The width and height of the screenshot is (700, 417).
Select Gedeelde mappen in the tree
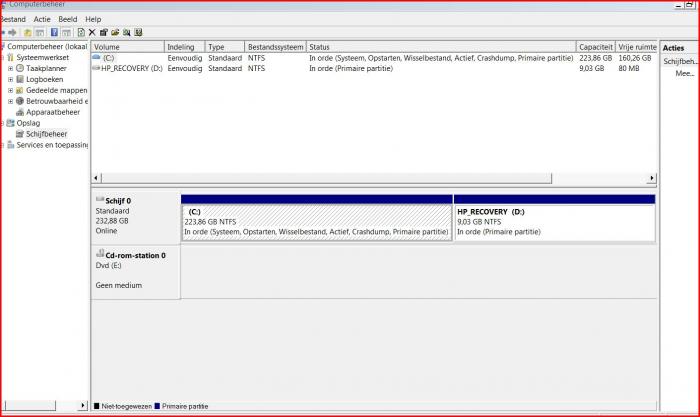(57, 90)
